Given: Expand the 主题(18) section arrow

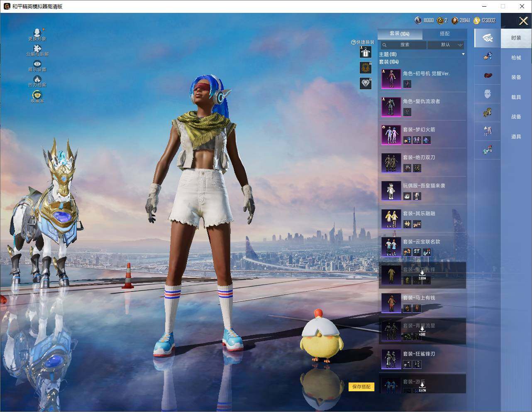Looking at the screenshot, I should click(x=463, y=54).
